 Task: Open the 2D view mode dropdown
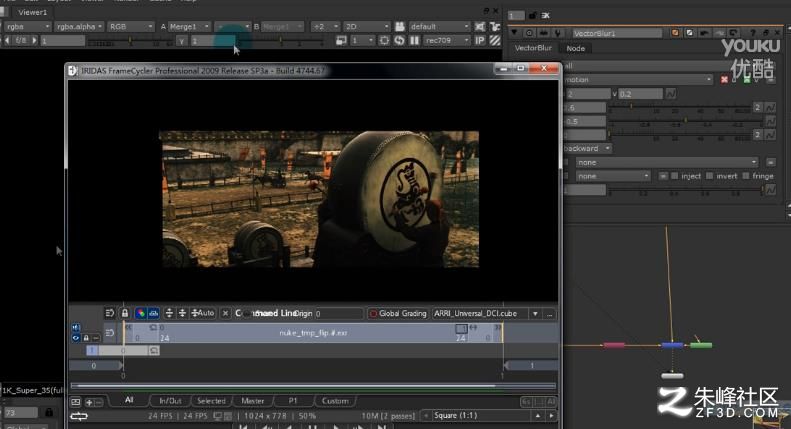[367, 26]
